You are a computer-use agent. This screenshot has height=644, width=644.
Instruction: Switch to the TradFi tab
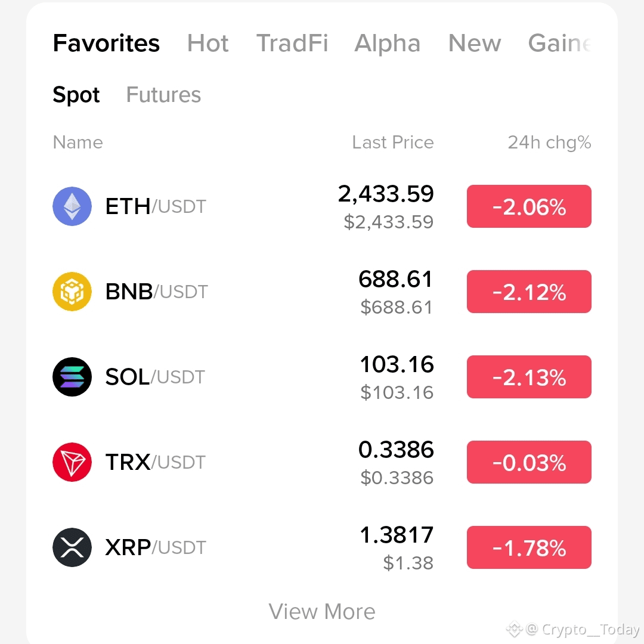click(x=292, y=43)
